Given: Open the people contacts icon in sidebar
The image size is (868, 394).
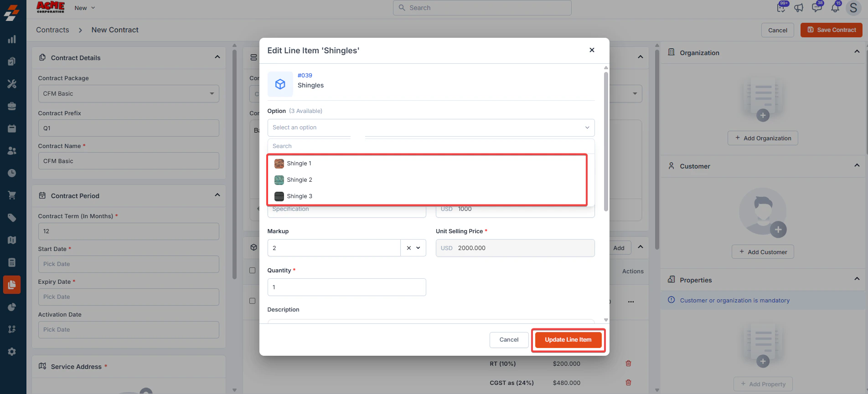Looking at the screenshot, I should 12,151.
